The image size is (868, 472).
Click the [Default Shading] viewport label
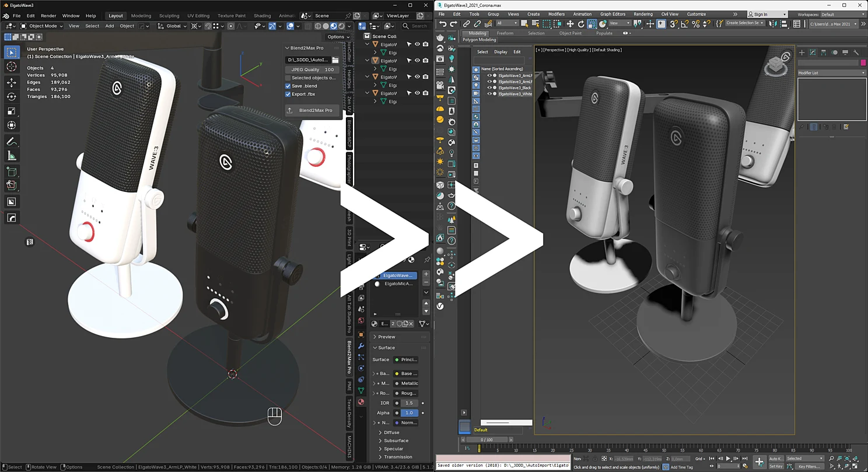pos(607,50)
